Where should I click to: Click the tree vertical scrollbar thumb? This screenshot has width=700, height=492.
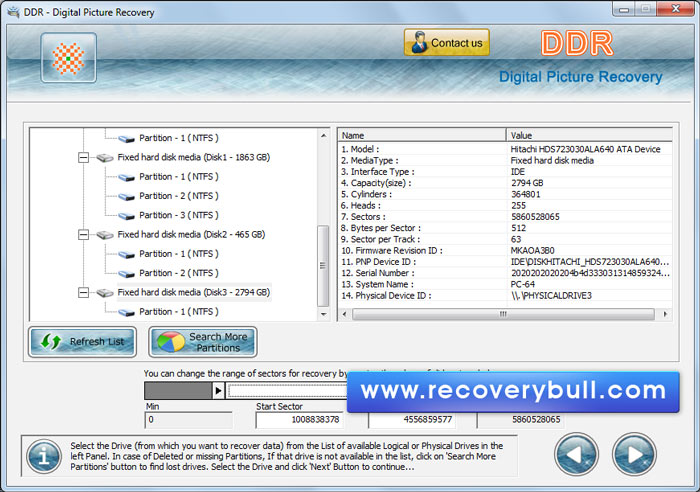pyautogui.click(x=323, y=266)
